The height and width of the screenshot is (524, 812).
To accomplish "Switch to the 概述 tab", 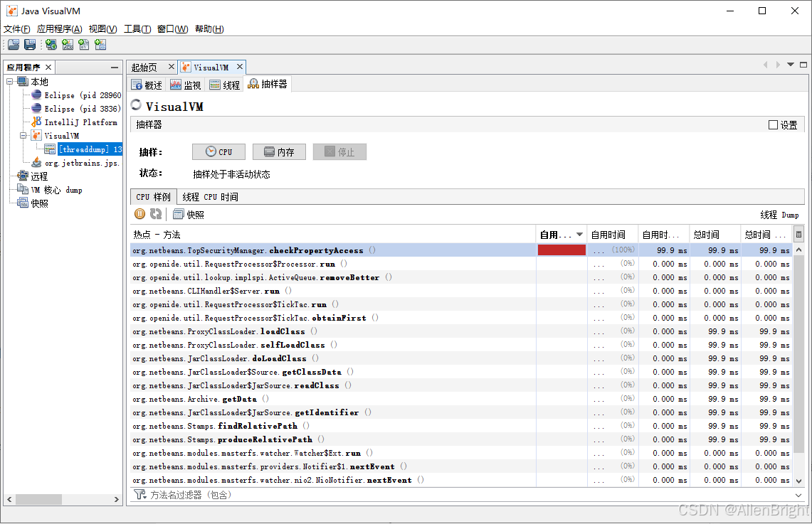I will [x=147, y=85].
